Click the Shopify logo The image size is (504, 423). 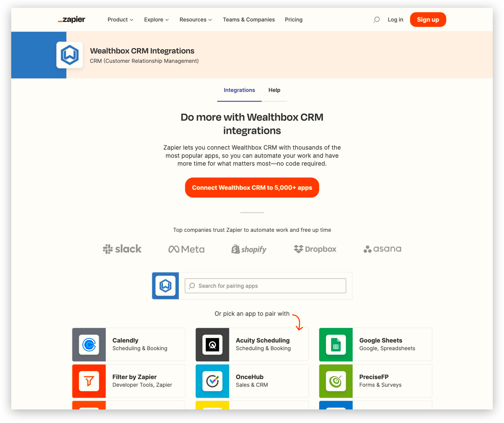(x=249, y=249)
